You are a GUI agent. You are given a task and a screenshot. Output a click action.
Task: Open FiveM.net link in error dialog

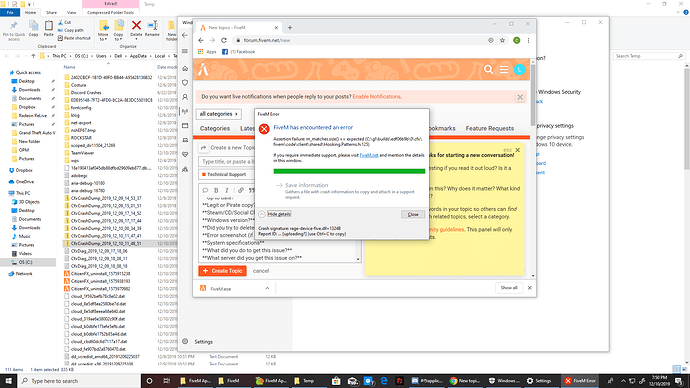pos(369,155)
